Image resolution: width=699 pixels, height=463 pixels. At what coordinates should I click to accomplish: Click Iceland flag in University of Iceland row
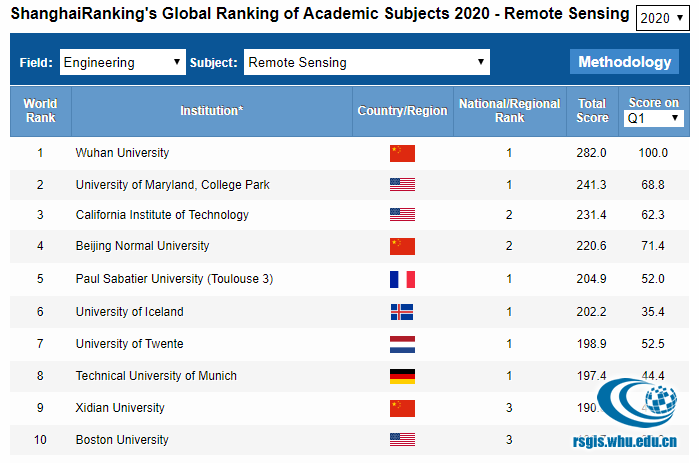click(402, 312)
